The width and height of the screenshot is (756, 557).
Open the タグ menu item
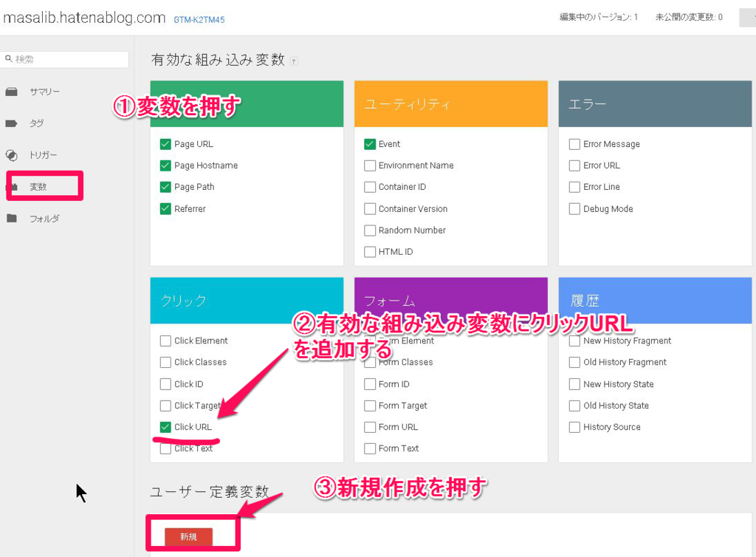pos(36,123)
